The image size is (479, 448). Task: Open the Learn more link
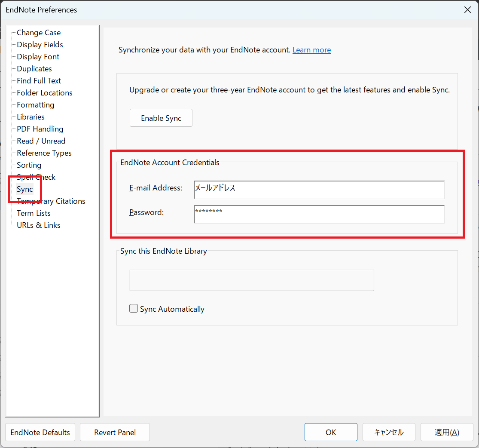311,50
